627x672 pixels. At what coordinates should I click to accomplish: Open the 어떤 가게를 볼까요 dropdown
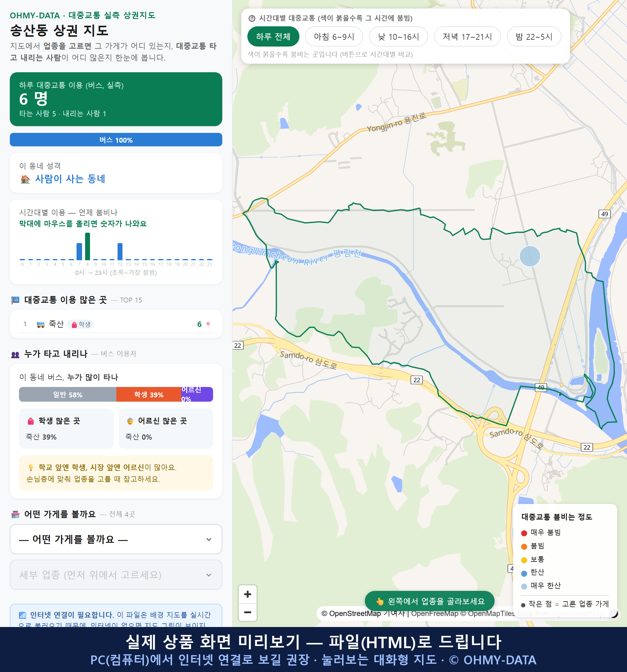point(116,539)
